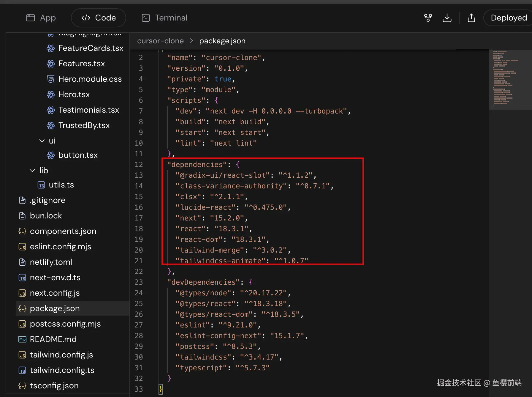532x397 pixels.
Task: Click the React icon beside Testimonials.tsx
Action: click(x=51, y=110)
